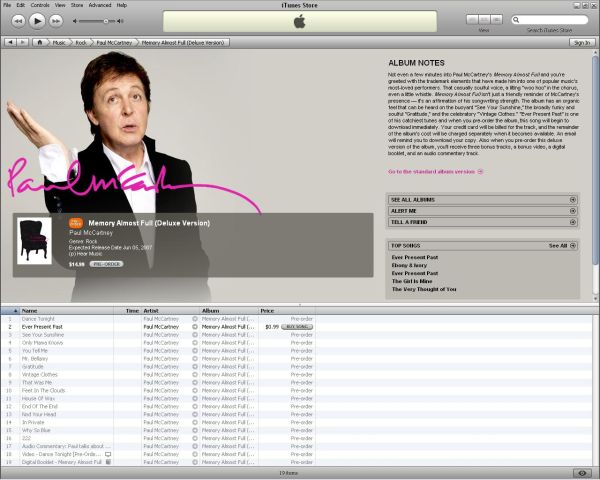
Task: Click the album cover chair thumbnail
Action: [34, 241]
